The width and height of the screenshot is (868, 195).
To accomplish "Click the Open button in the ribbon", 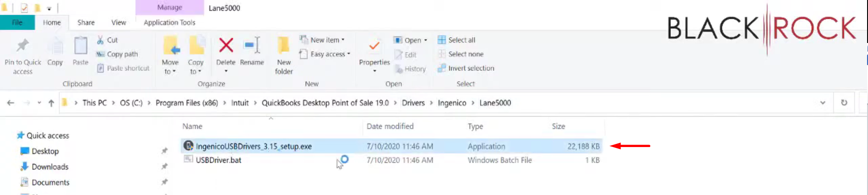I will tap(407, 40).
